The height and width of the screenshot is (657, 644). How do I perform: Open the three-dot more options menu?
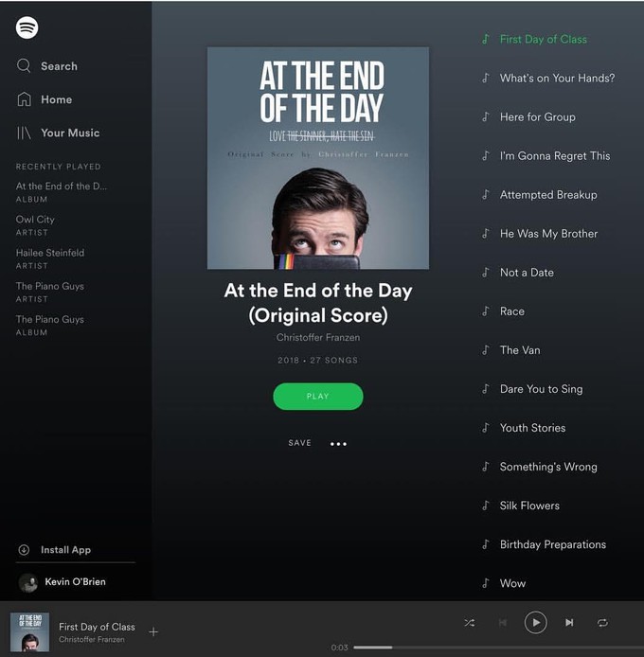pyautogui.click(x=338, y=444)
